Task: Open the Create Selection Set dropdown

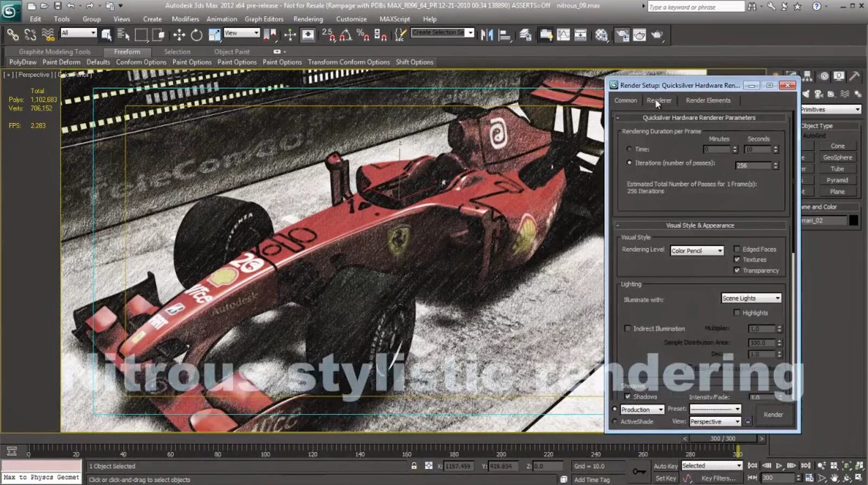Action: [443, 33]
